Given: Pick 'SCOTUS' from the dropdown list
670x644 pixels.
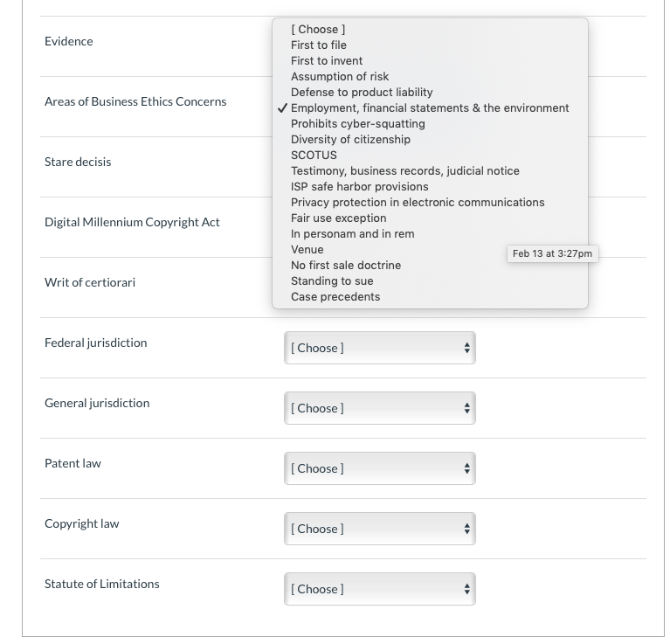Looking at the screenshot, I should tap(314, 156).
